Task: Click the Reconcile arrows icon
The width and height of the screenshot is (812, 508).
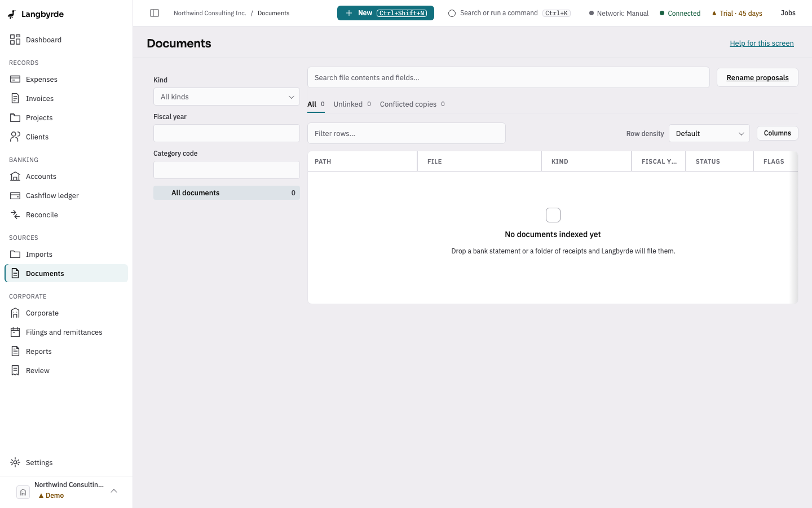Action: 15,214
